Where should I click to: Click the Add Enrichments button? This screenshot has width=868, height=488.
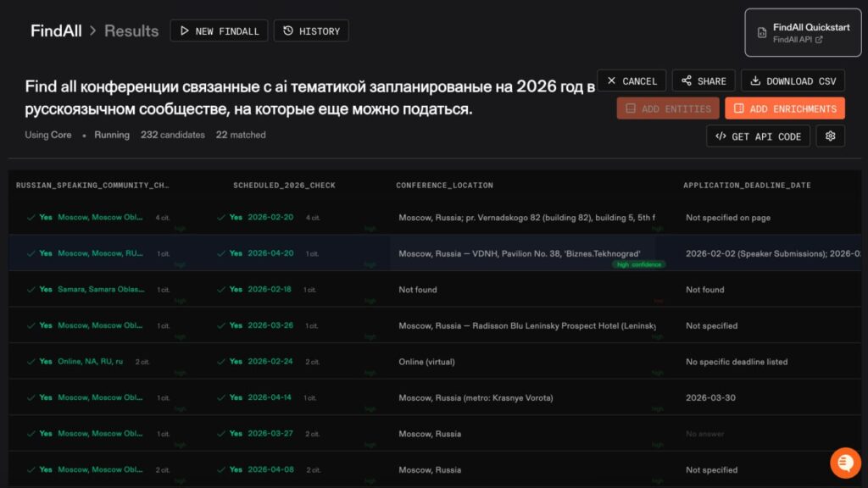785,108
